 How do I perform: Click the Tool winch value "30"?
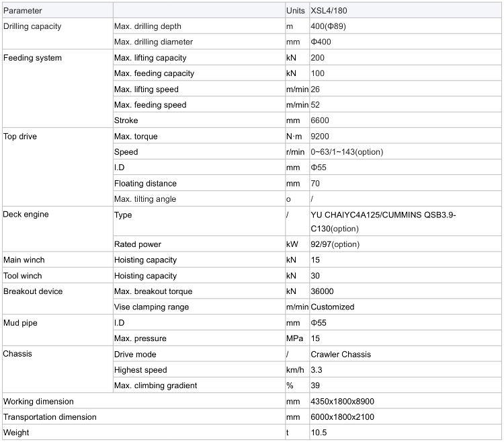click(x=315, y=276)
